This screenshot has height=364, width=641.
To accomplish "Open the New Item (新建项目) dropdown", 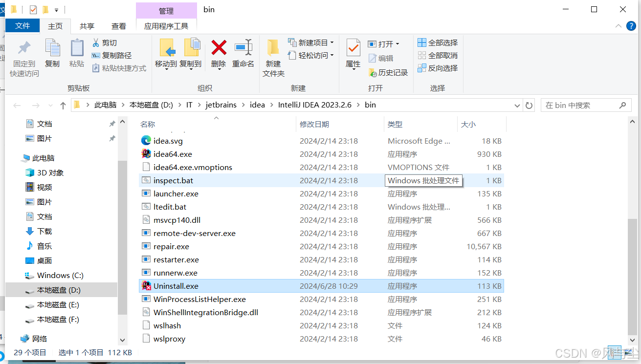I will click(311, 43).
